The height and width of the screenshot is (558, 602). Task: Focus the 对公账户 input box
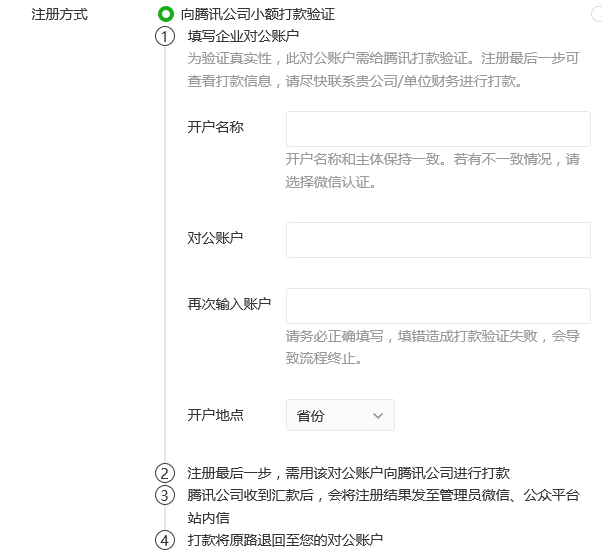tap(438, 240)
